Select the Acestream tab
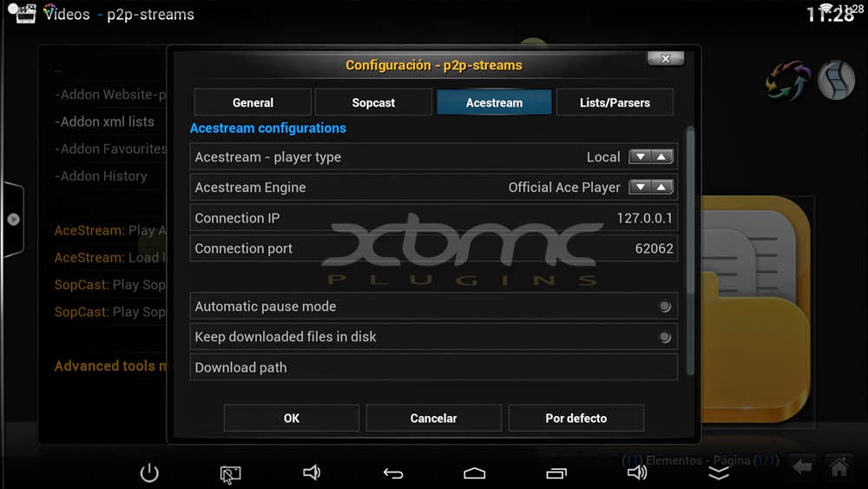Screen dimensions: 868x489 click(494, 102)
